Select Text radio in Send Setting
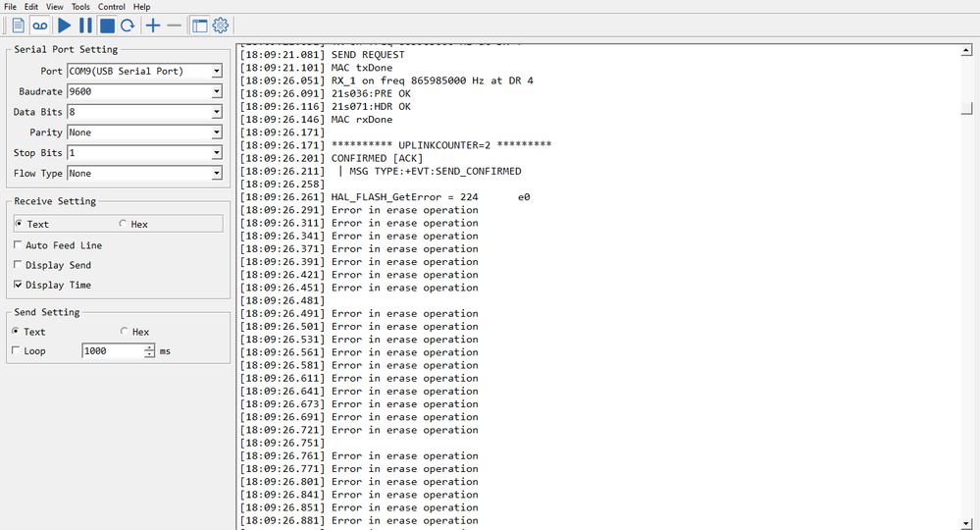980x530 pixels. [16, 332]
